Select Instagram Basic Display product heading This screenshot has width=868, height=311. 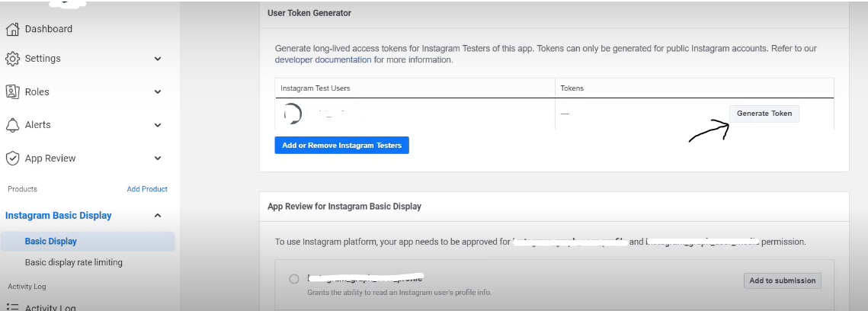pyautogui.click(x=59, y=215)
